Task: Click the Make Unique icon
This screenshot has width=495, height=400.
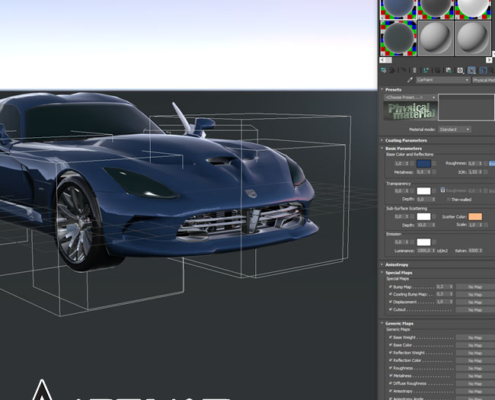Action: 438,70
